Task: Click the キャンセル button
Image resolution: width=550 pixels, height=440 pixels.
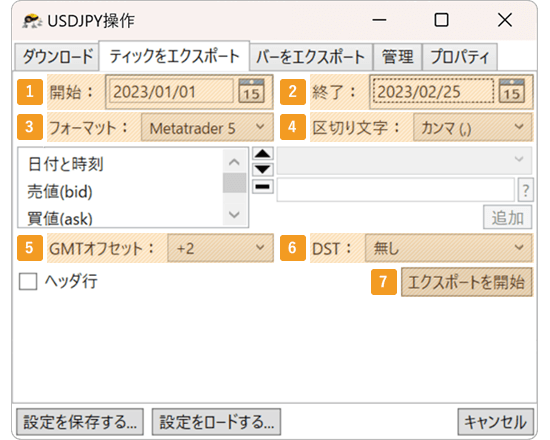Action: point(495,422)
